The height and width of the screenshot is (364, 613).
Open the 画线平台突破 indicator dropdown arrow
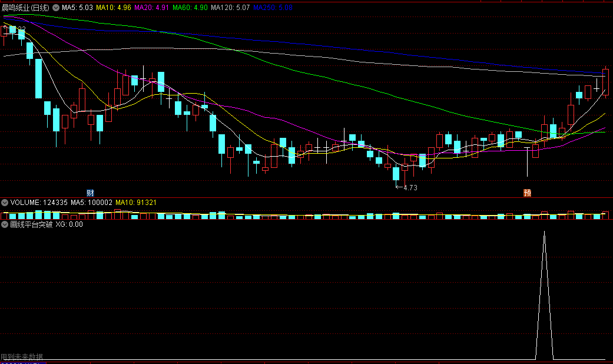pos(5,224)
